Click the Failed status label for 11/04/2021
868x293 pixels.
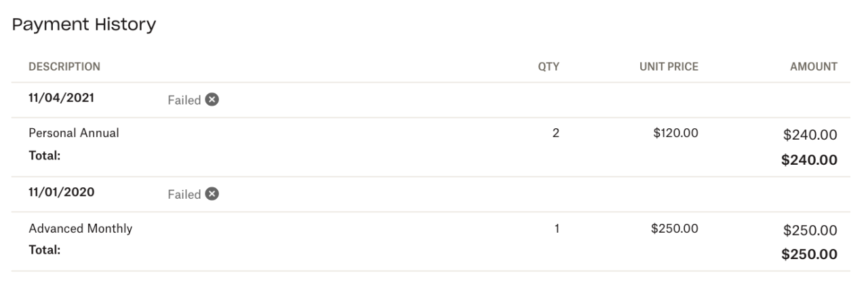(x=184, y=100)
